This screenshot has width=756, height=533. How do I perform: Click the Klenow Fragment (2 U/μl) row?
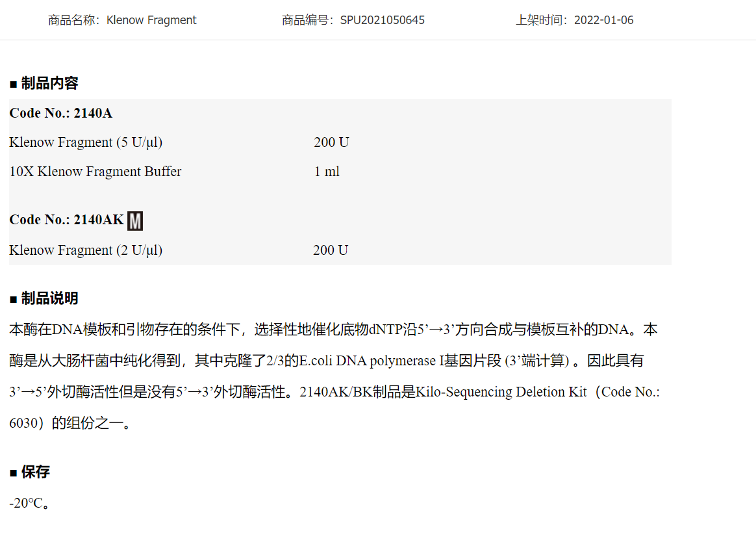pyautogui.click(x=86, y=250)
